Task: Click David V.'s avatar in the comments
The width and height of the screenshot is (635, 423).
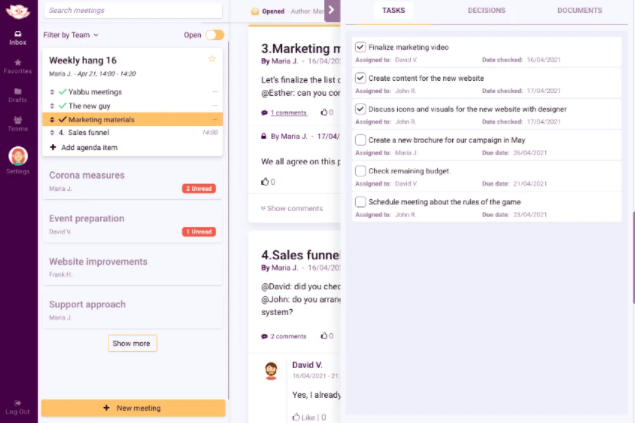Action: point(271,370)
